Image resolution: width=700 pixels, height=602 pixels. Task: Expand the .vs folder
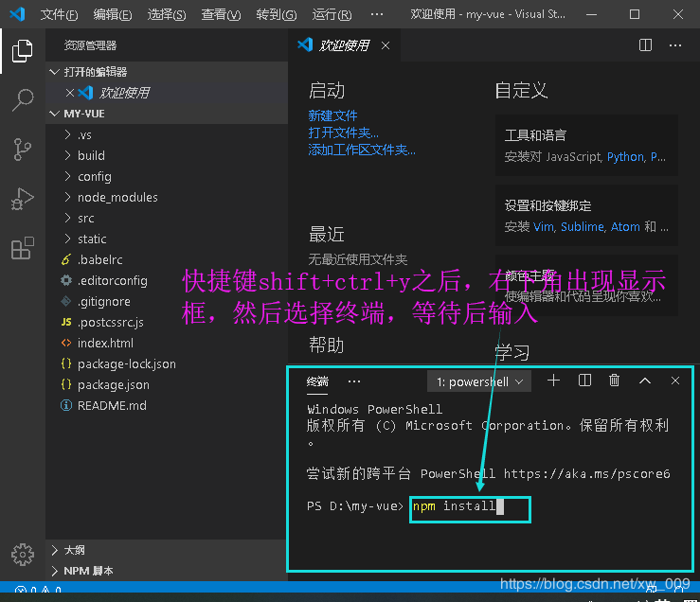67,134
